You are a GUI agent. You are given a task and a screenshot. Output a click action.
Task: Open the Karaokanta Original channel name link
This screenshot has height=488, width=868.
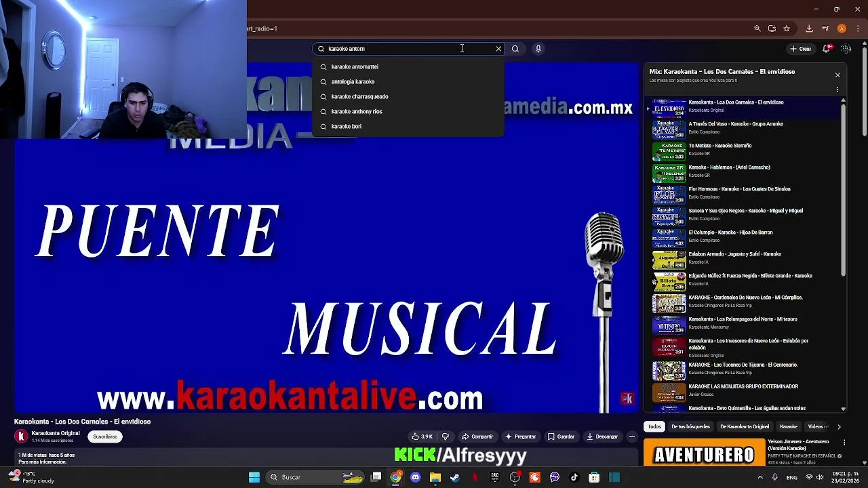[56, 433]
